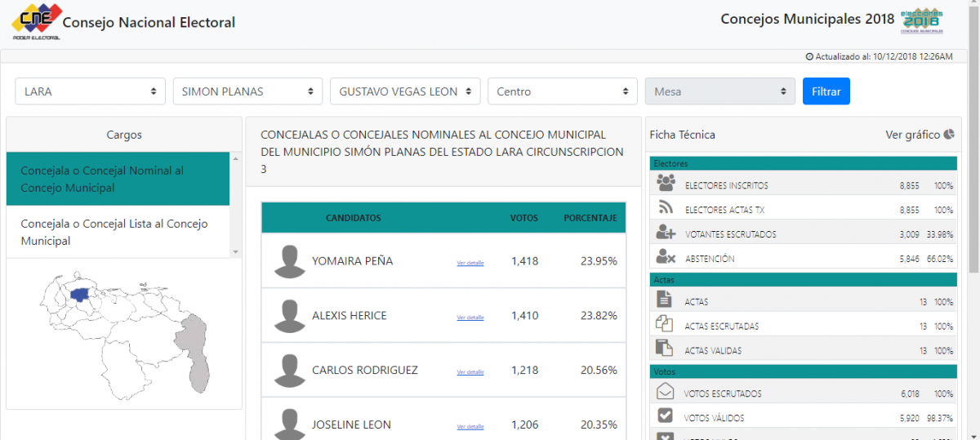This screenshot has width=980, height=440.
Task: Click the Actas section header
Action: pos(803,279)
